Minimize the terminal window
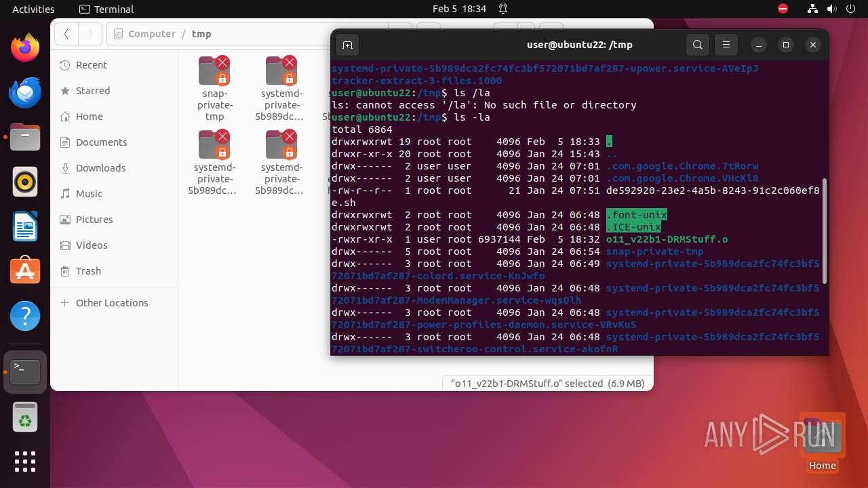 (759, 45)
